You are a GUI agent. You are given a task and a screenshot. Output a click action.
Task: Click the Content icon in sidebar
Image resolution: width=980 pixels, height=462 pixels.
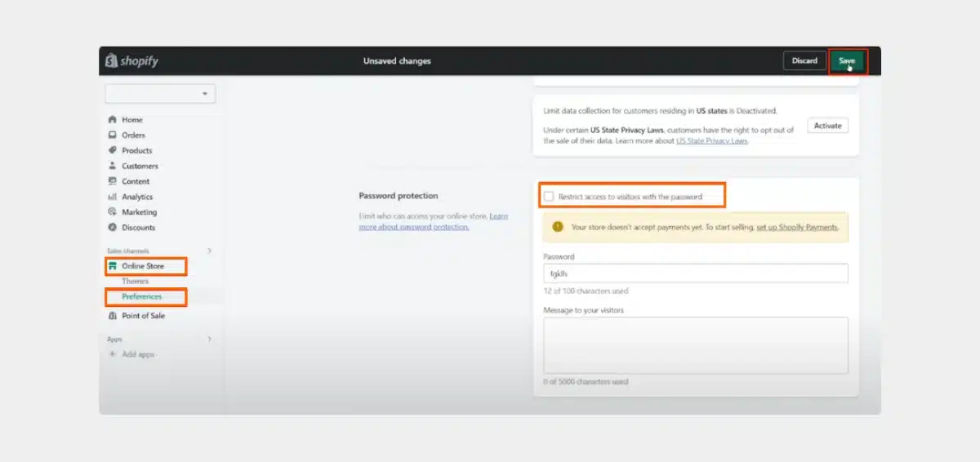tap(113, 181)
